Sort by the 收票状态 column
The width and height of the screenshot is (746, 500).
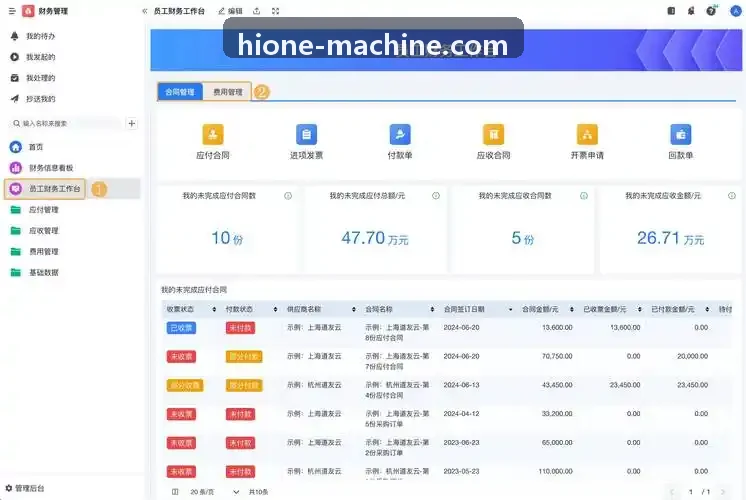[x=214, y=309]
